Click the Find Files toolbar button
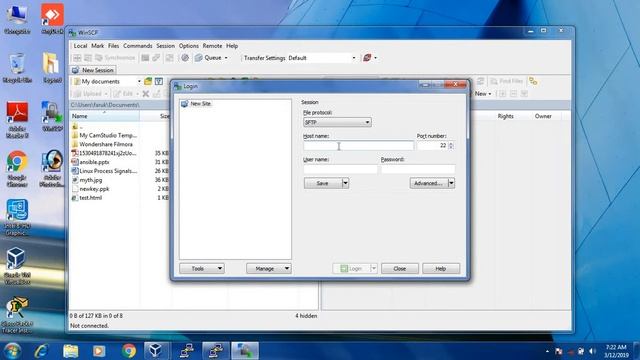Screen dimensions: 640x360 point(507,82)
